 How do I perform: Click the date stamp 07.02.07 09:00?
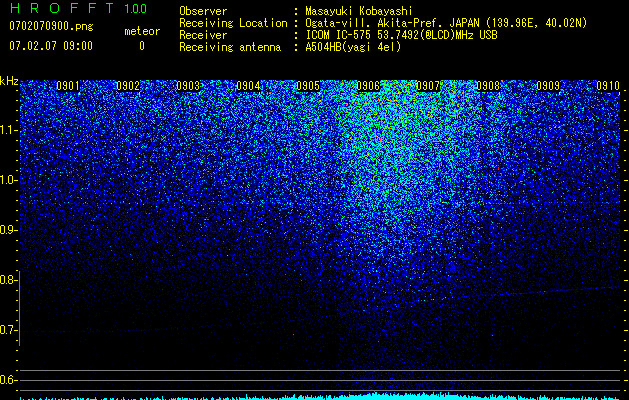point(51,46)
